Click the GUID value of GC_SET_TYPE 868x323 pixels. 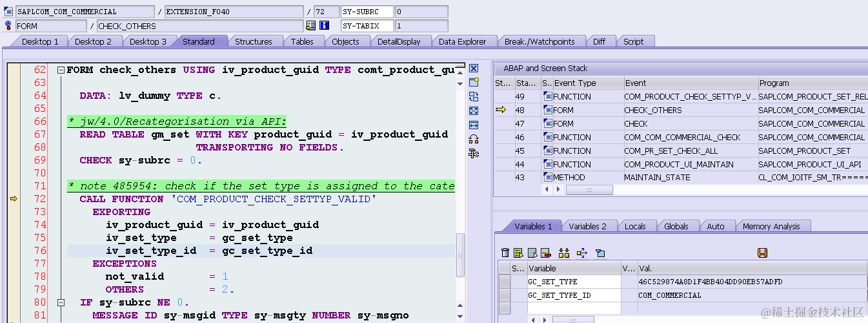point(710,282)
